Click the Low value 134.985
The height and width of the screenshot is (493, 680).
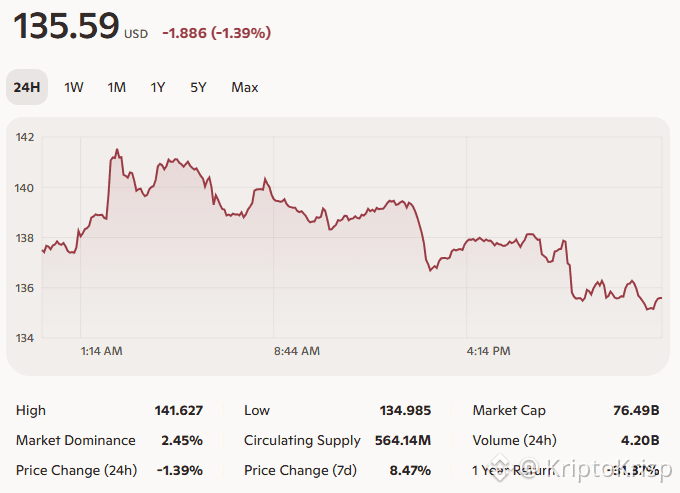point(405,410)
